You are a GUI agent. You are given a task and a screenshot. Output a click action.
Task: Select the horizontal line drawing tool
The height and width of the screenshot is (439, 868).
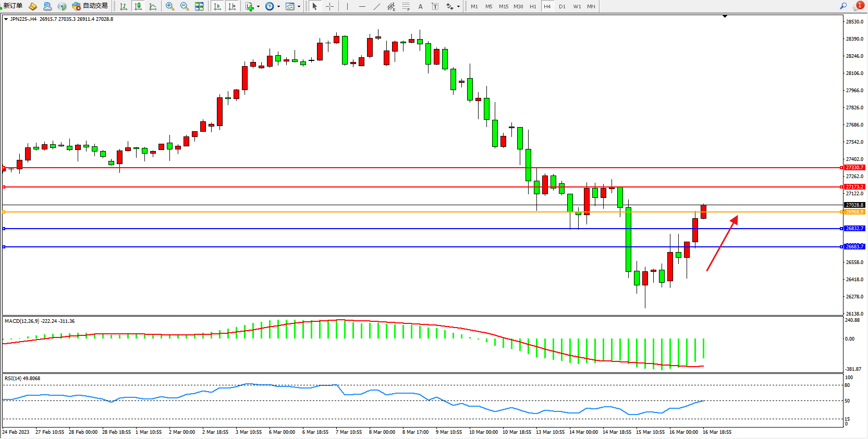point(362,6)
